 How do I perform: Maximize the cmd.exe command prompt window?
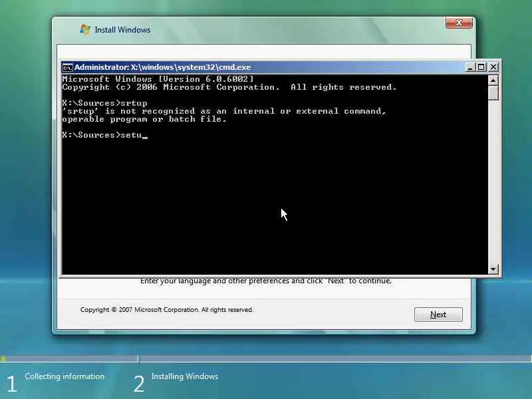[481, 67]
